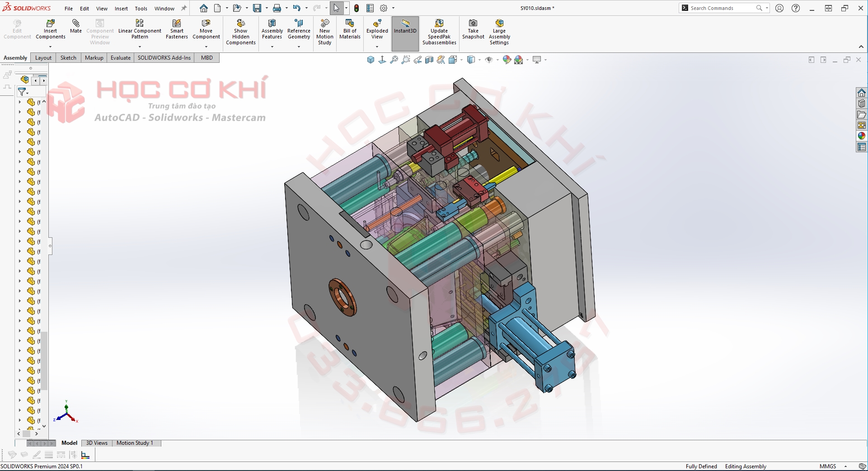Toggle Instant3D mode
The height and width of the screenshot is (471, 868).
point(405,33)
